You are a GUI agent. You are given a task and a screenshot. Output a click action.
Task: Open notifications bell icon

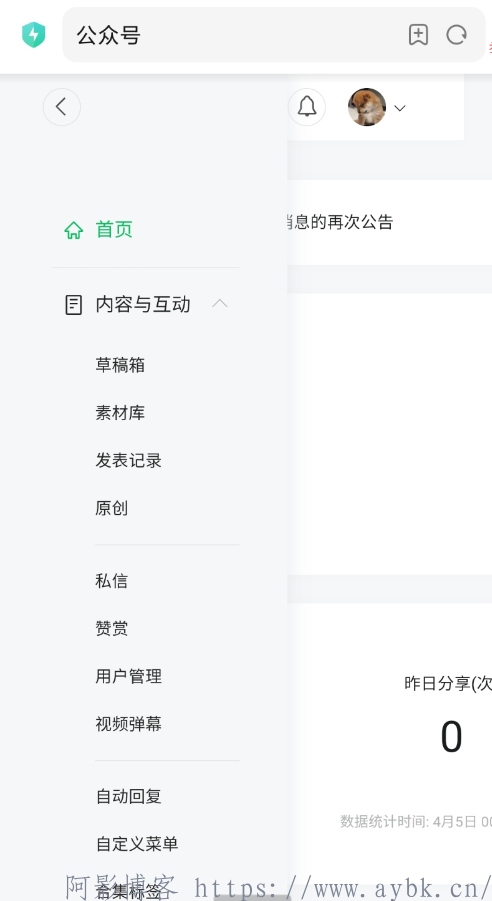[307, 107]
